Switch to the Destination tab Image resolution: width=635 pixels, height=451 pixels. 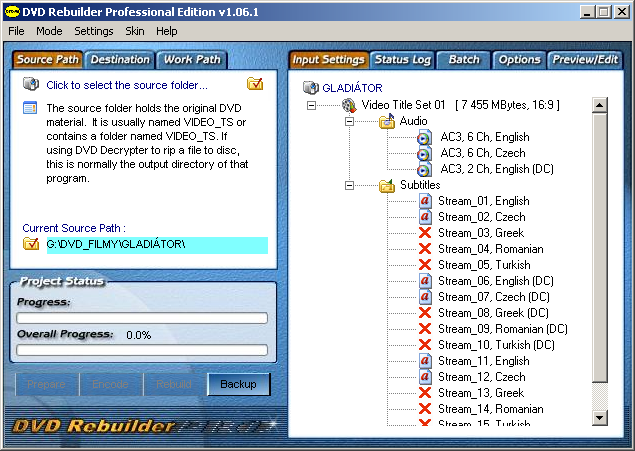pyautogui.click(x=120, y=60)
